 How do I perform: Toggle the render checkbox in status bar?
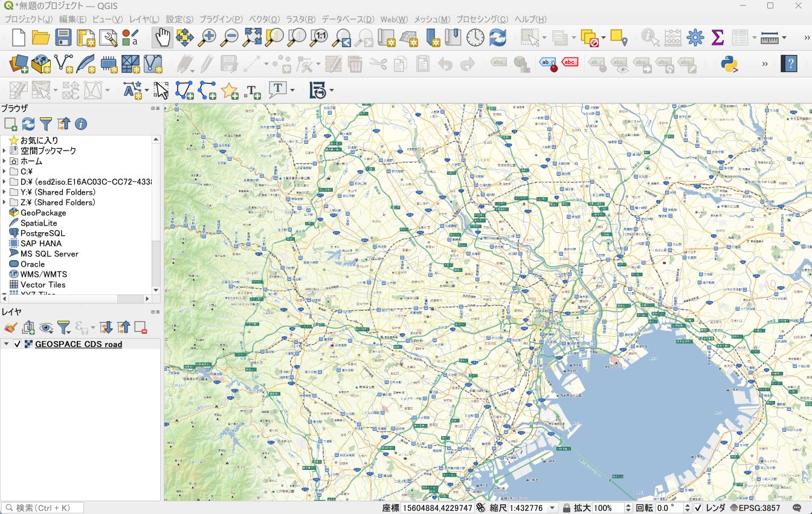pyautogui.click(x=698, y=508)
